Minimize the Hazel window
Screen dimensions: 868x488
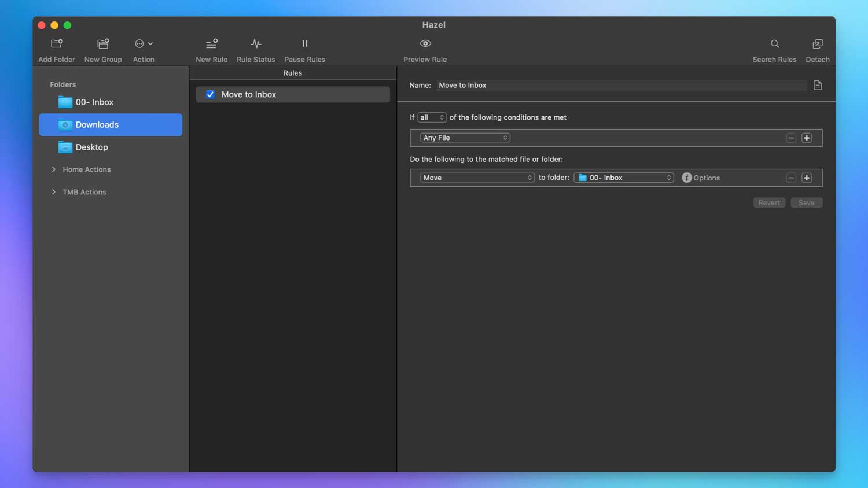[x=54, y=25]
